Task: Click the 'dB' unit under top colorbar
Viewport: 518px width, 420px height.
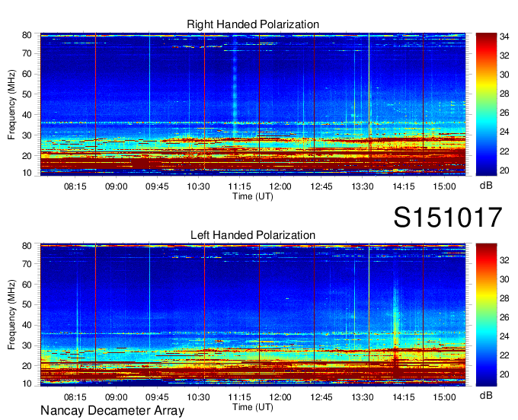Action: (x=486, y=186)
